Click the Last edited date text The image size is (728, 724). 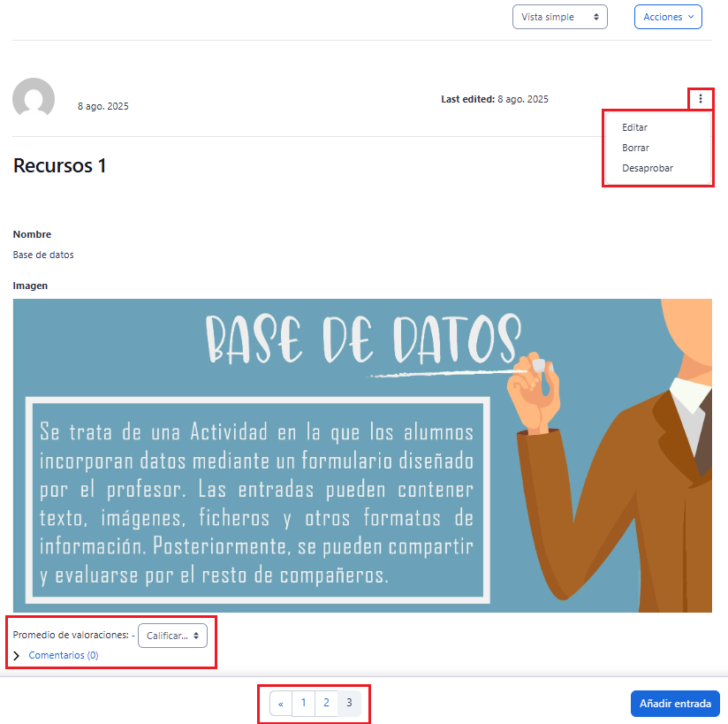[x=495, y=99]
